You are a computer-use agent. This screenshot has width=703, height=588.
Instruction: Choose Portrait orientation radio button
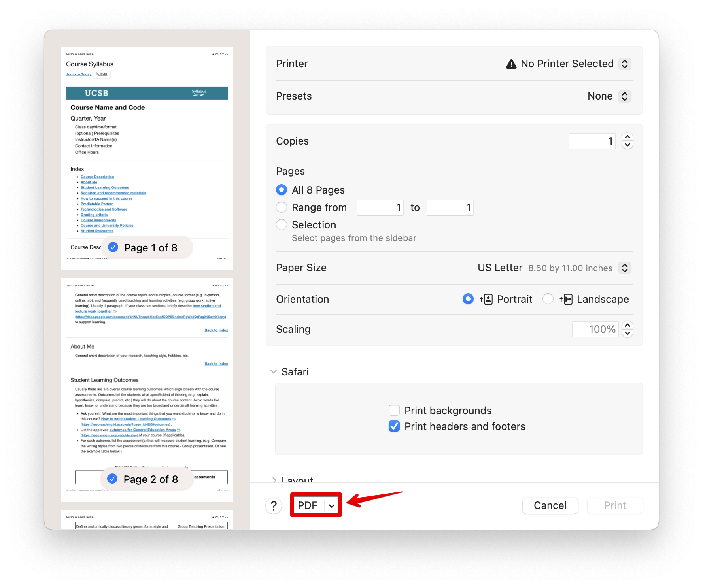click(468, 299)
